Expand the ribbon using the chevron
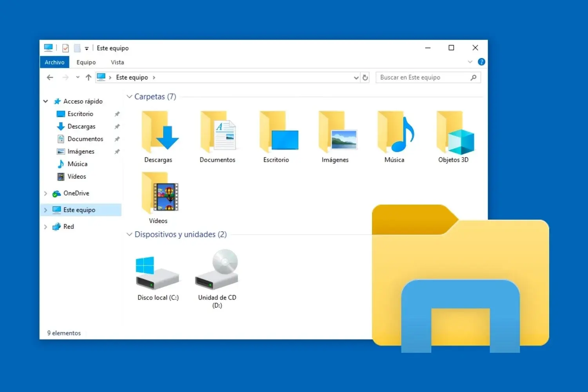588x392 pixels. pyautogui.click(x=470, y=62)
